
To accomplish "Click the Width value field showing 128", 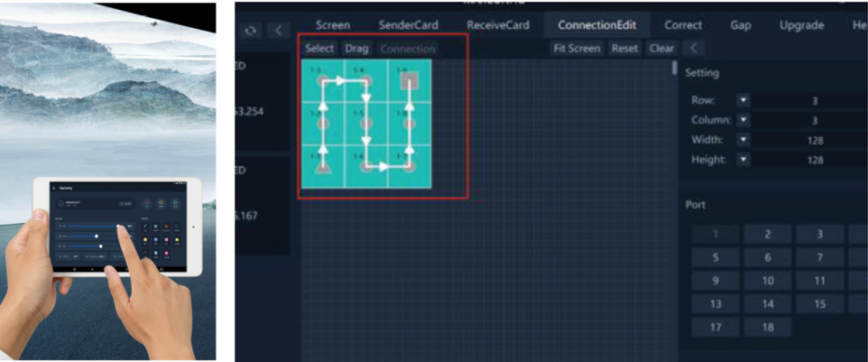I will (810, 140).
